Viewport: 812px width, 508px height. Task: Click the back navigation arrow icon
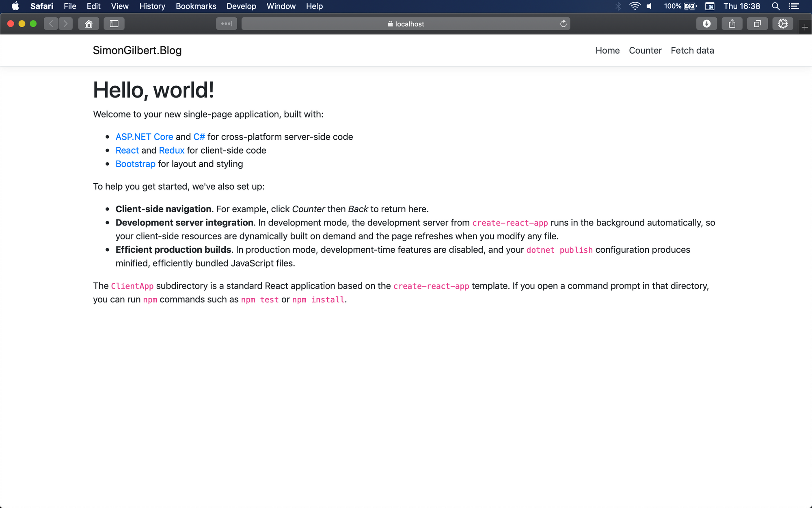(x=51, y=24)
